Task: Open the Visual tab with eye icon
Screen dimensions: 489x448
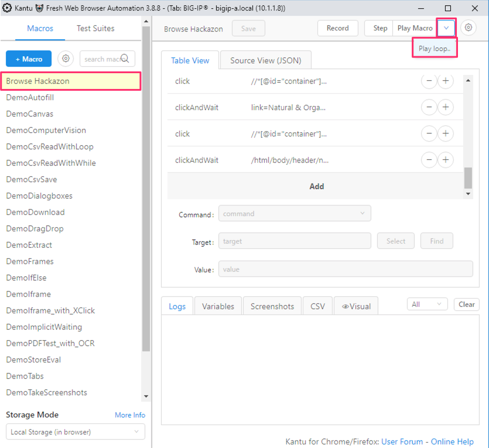Action: [356, 306]
